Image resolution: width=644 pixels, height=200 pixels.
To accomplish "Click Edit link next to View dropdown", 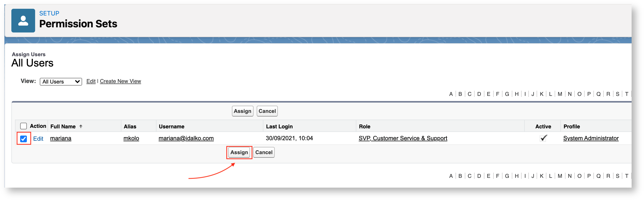I will [91, 81].
